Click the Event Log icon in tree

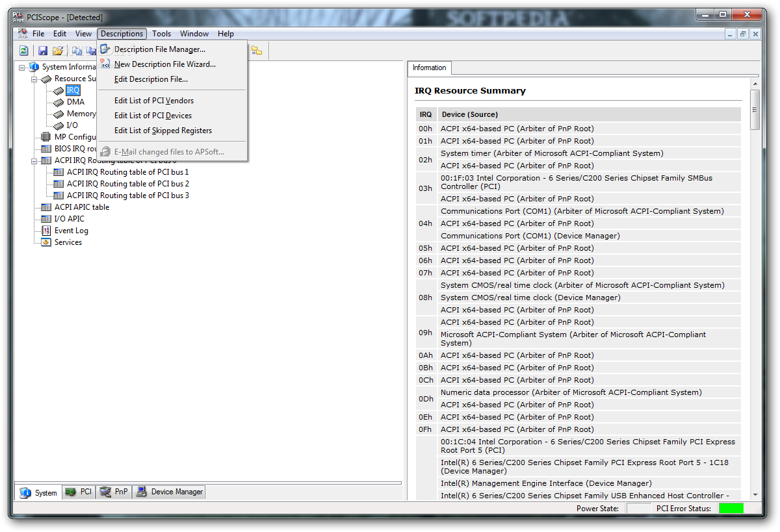(46, 231)
